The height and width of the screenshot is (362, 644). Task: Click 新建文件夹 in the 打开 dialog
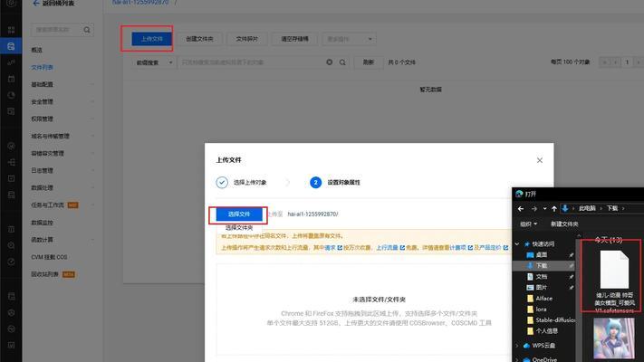click(564, 224)
